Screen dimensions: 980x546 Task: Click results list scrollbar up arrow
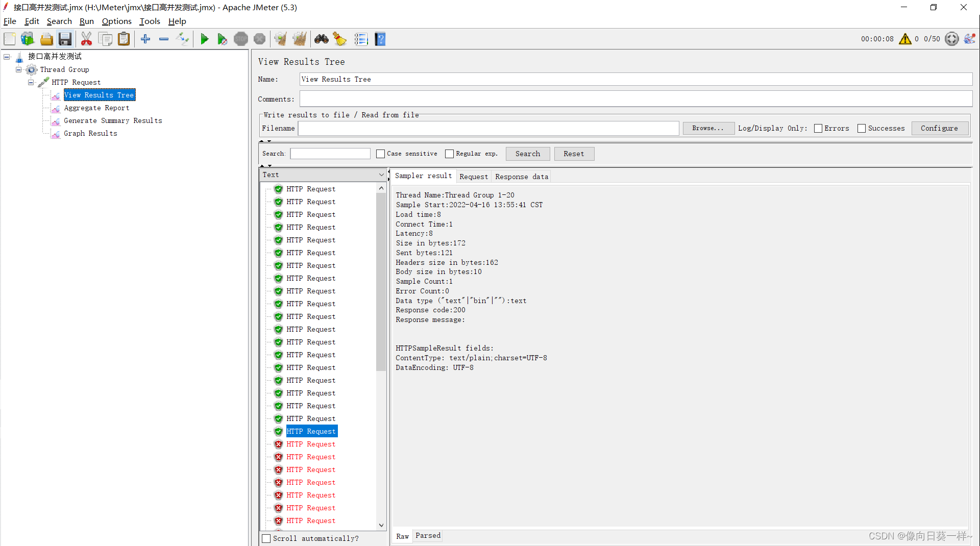pyautogui.click(x=381, y=188)
